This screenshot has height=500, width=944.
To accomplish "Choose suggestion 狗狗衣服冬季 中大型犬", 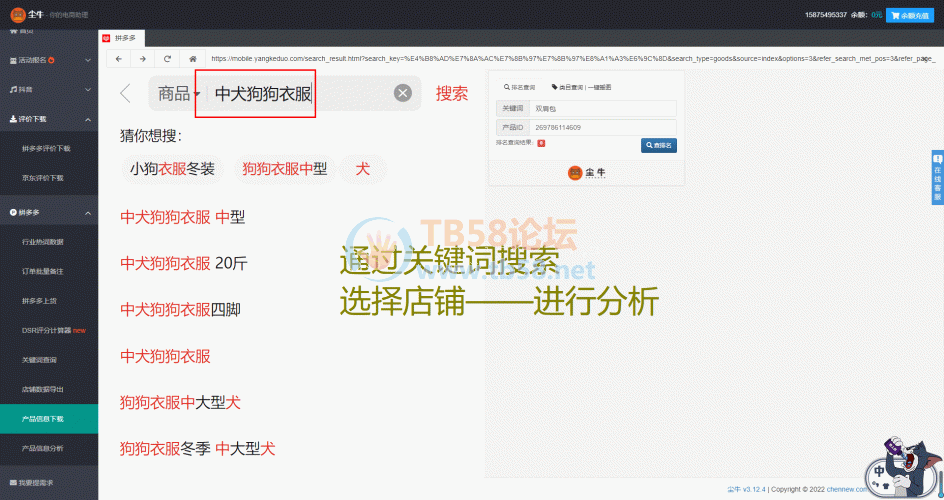I will [197, 448].
